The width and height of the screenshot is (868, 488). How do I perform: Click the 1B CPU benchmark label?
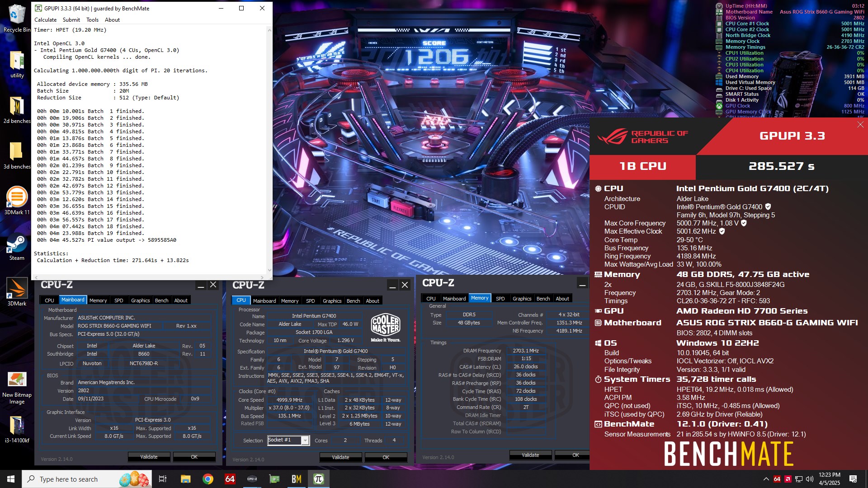coord(643,166)
